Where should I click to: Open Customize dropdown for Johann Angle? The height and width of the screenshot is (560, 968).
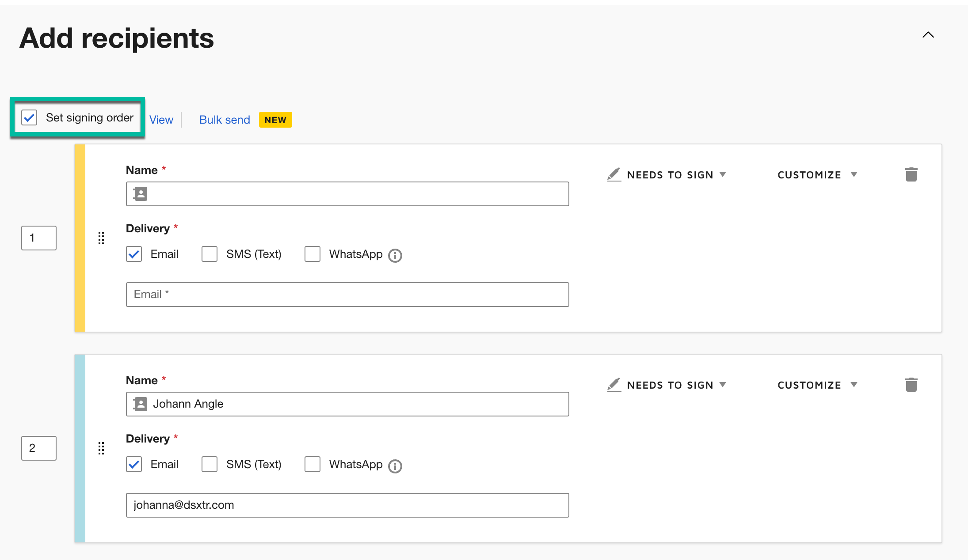click(x=817, y=385)
